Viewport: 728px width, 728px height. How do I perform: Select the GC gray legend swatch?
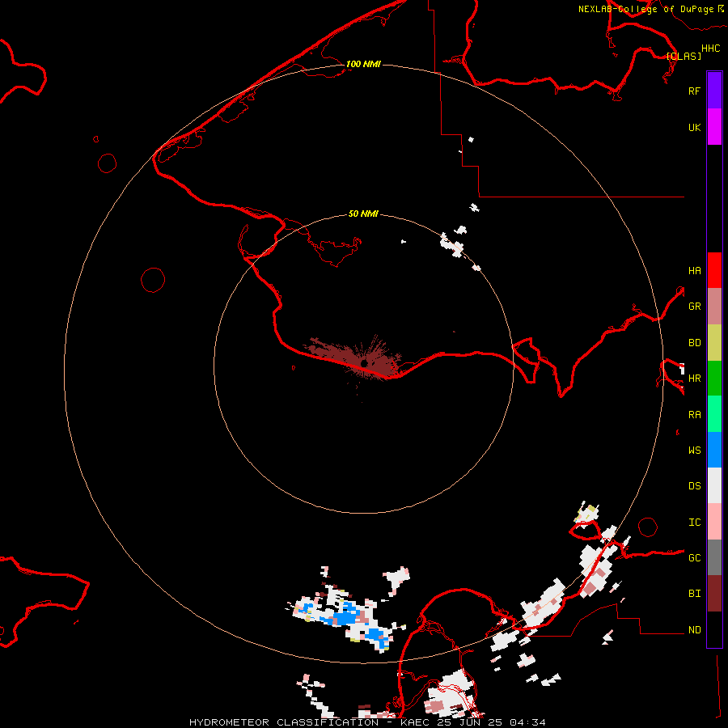[x=714, y=557]
